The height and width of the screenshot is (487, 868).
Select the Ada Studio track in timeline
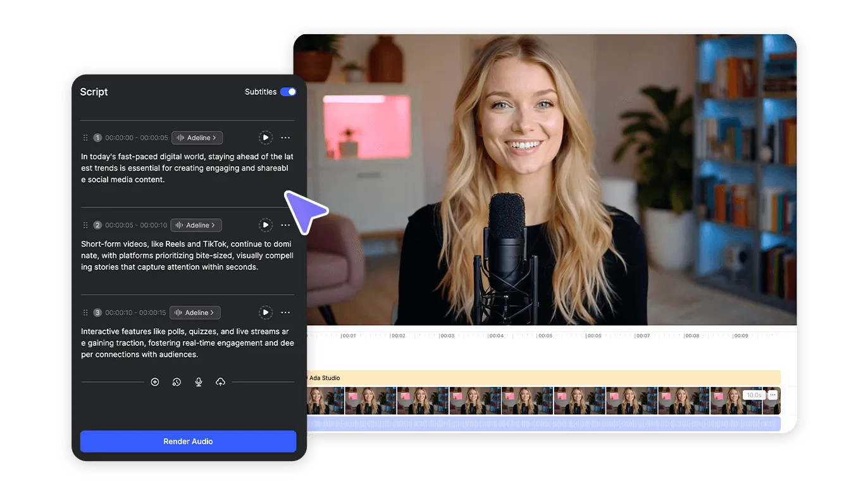tap(543, 378)
